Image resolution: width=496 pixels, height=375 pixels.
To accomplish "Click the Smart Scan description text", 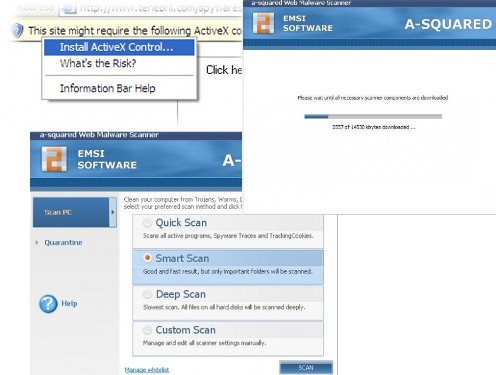I will point(228,271).
